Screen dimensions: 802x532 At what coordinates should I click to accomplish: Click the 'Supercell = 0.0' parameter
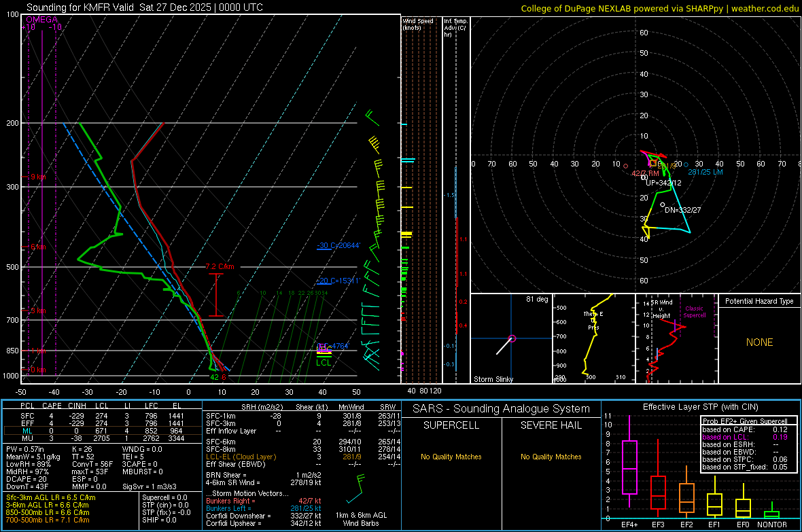164,497
